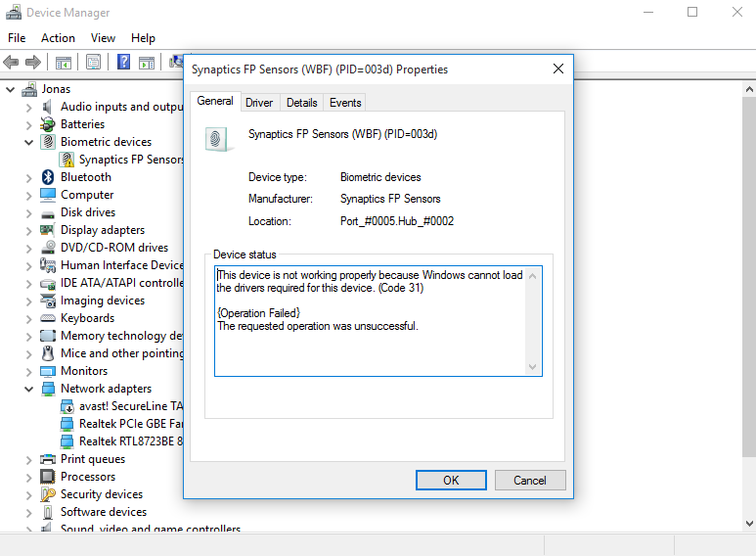This screenshot has height=556, width=756.
Task: Select the Human Interface Devices icon
Action: tap(48, 265)
